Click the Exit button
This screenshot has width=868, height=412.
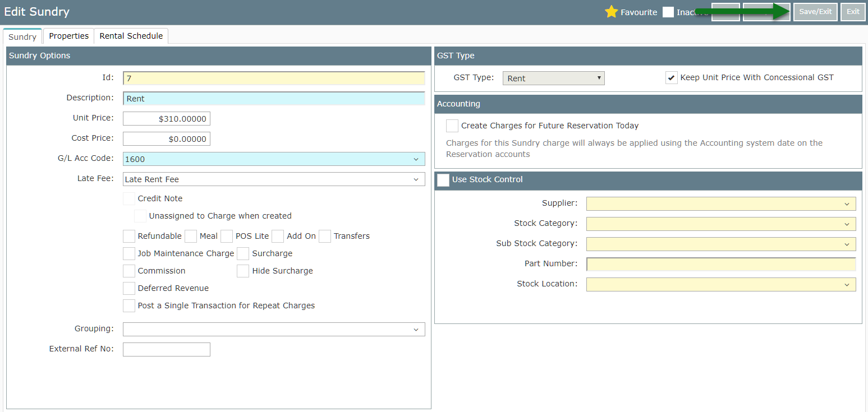tap(853, 12)
